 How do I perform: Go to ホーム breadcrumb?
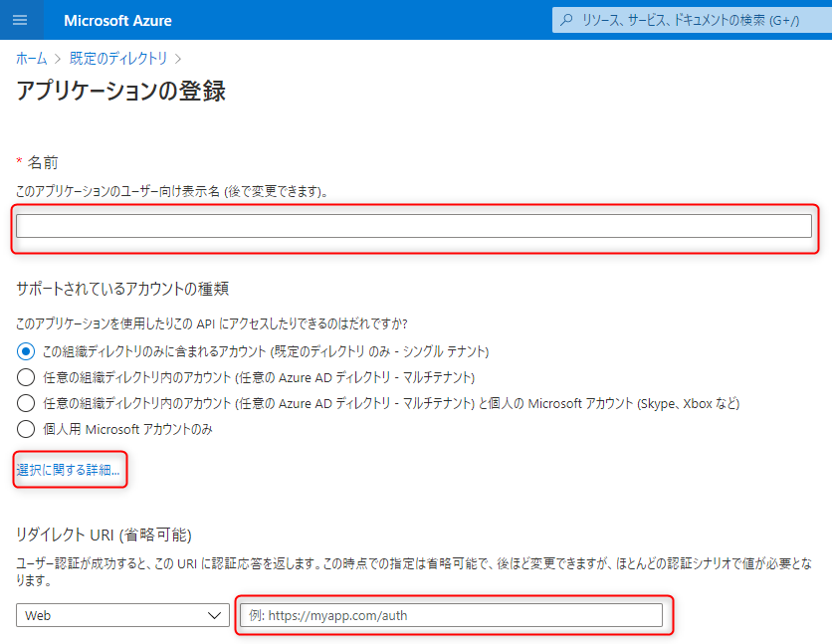click(x=31, y=59)
